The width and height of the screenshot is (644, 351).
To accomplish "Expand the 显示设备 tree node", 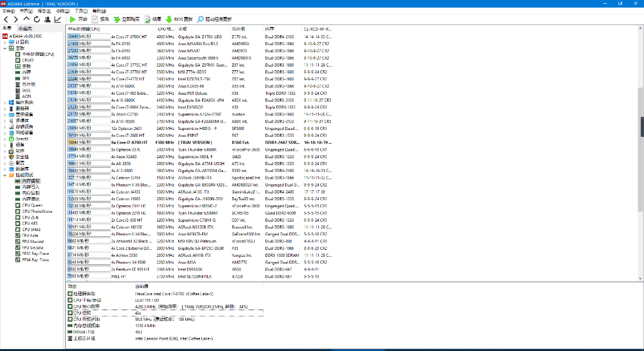I will pyautogui.click(x=5, y=115).
